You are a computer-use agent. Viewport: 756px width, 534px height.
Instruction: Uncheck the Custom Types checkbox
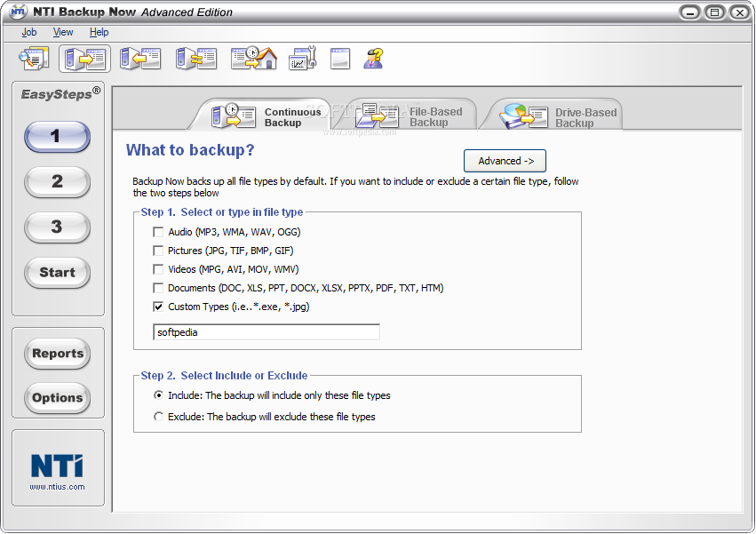(158, 307)
